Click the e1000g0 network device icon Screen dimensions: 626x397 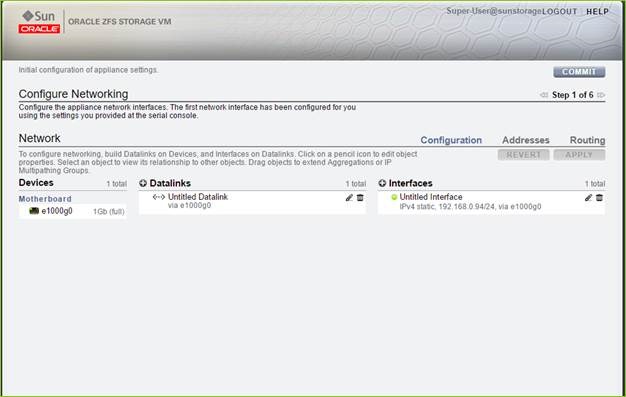(x=34, y=211)
